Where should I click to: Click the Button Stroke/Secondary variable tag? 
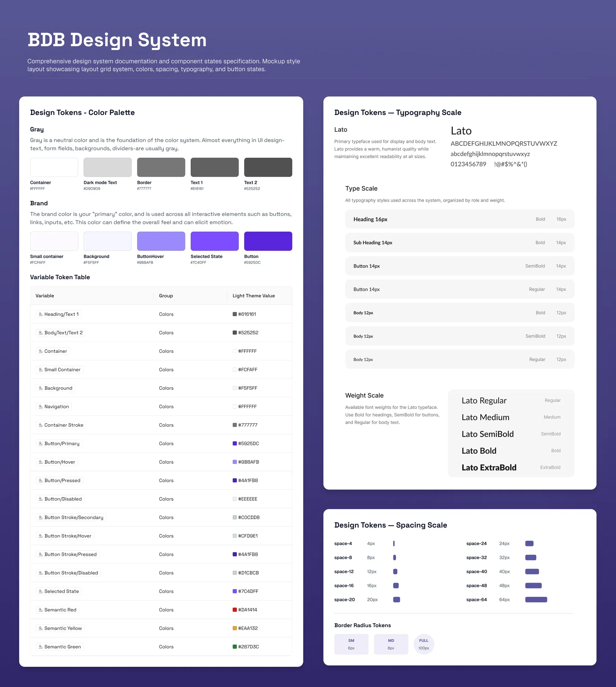pos(71,517)
